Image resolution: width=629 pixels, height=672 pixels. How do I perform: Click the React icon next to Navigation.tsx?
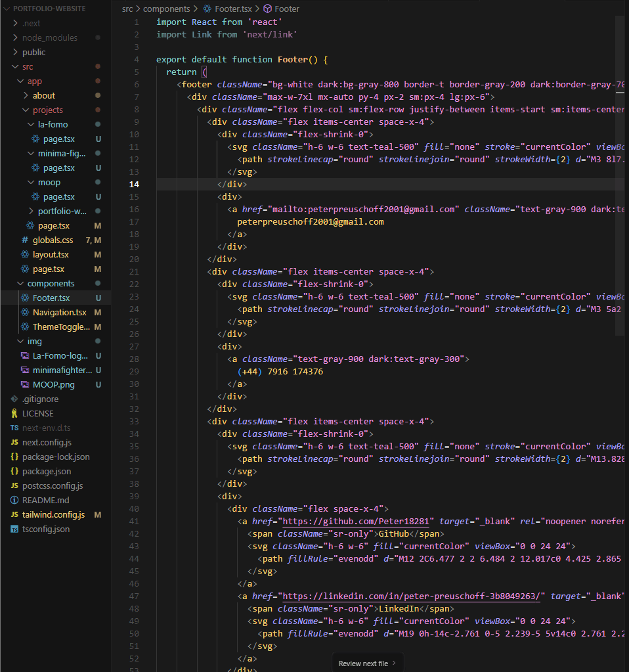pos(26,313)
